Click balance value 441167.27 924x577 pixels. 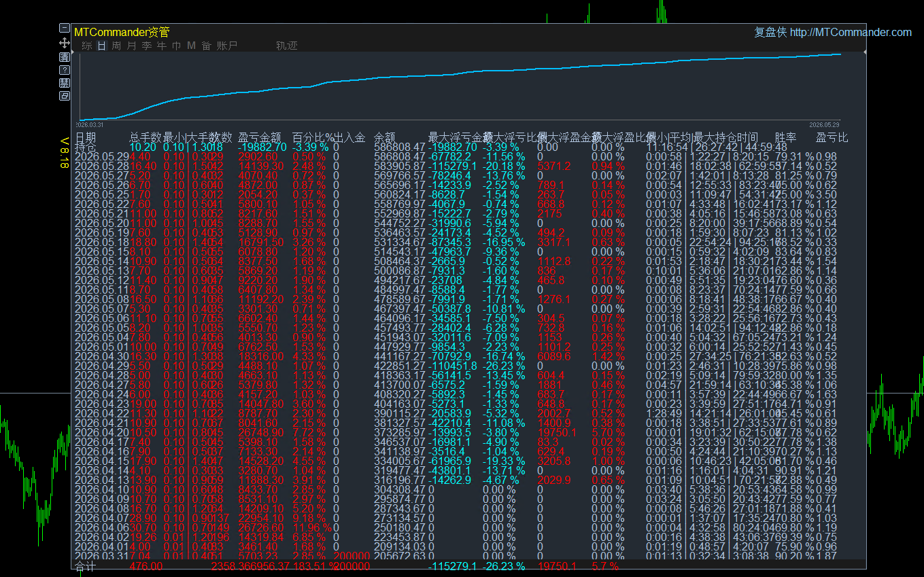(x=400, y=356)
